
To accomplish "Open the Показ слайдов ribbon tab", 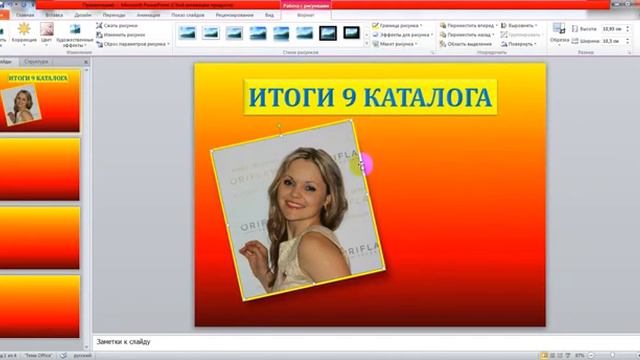I will click(188, 15).
